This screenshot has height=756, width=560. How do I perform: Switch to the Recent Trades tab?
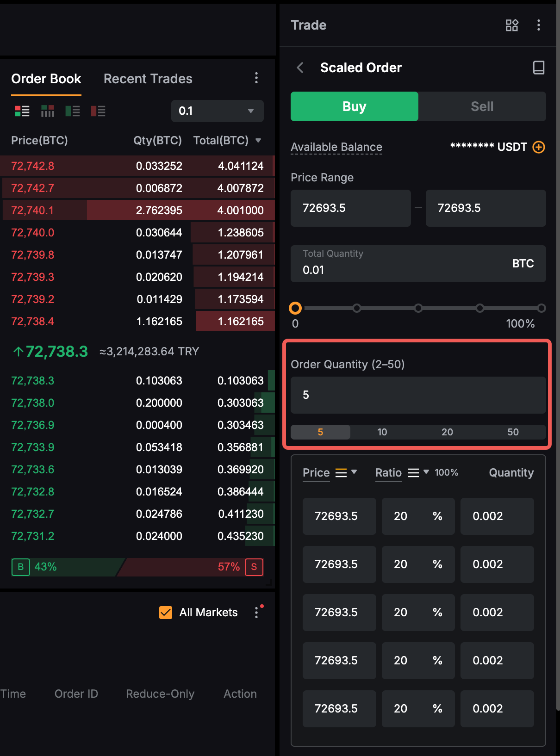[148, 79]
